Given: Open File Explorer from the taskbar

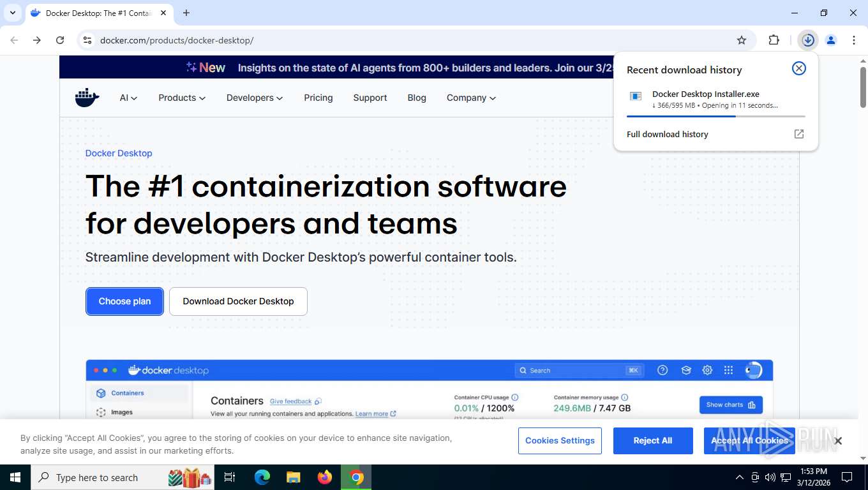Looking at the screenshot, I should (293, 477).
